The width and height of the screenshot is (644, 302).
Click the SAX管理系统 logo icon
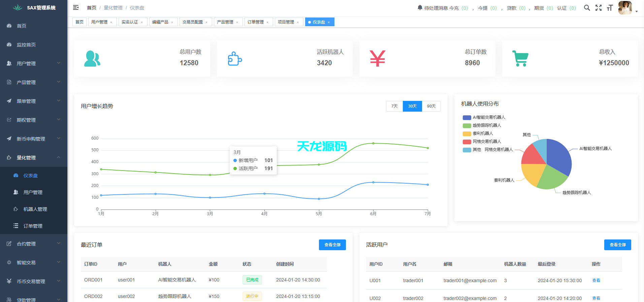tap(18, 7)
